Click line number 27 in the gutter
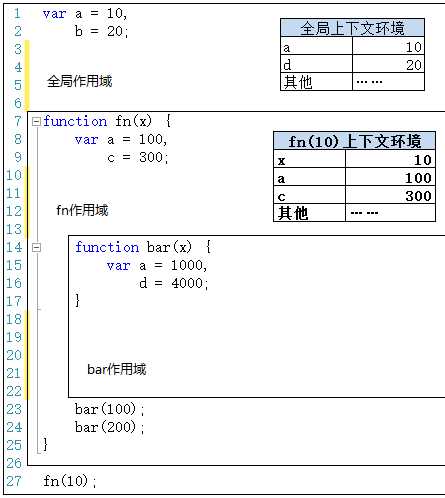Image resolution: width=445 pixels, height=498 pixels. click(x=14, y=481)
